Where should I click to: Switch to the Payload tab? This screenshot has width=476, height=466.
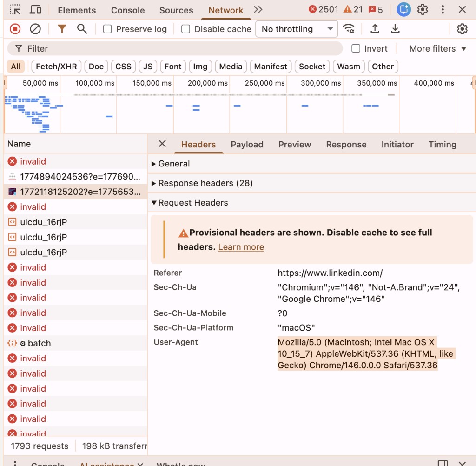247,145
